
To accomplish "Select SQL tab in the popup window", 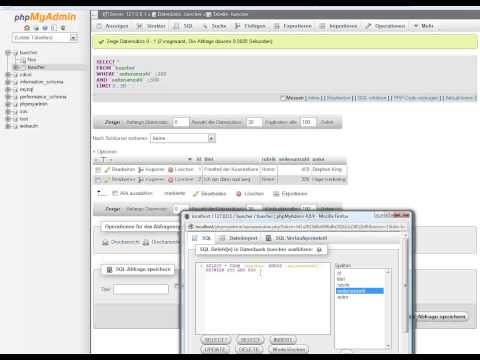I will pos(202,238).
